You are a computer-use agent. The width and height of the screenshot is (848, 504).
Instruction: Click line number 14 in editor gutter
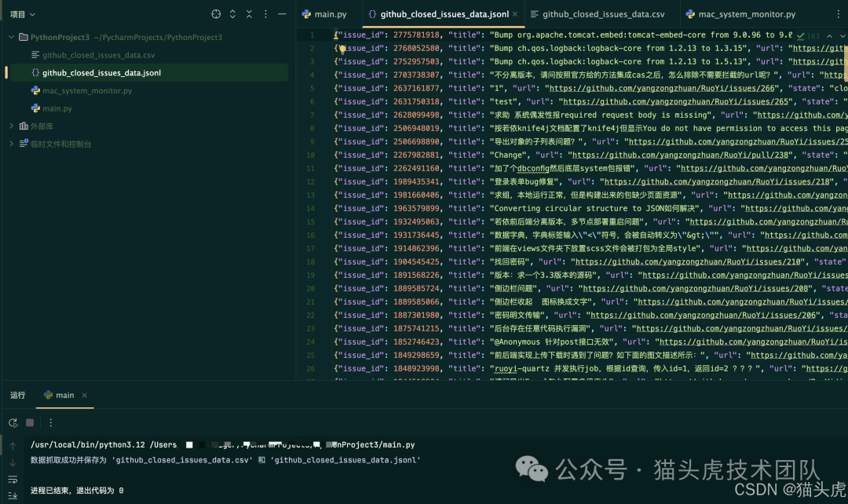click(x=310, y=209)
